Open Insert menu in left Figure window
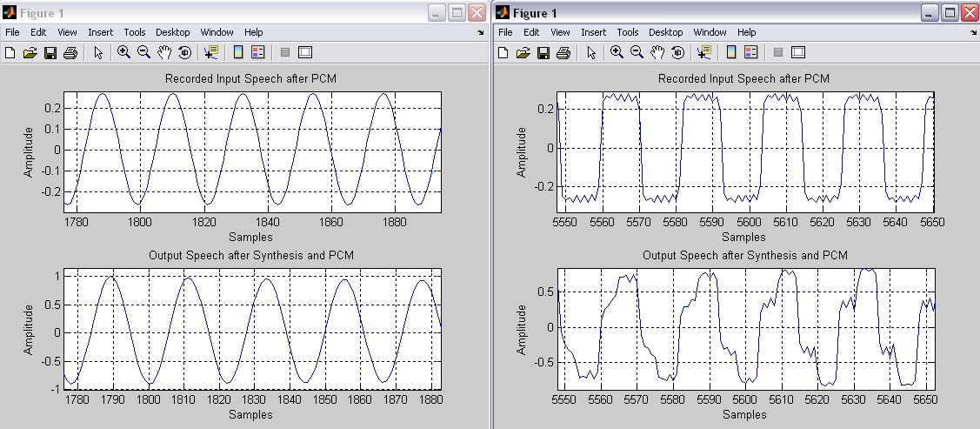This screenshot has width=980, height=429. [x=101, y=32]
